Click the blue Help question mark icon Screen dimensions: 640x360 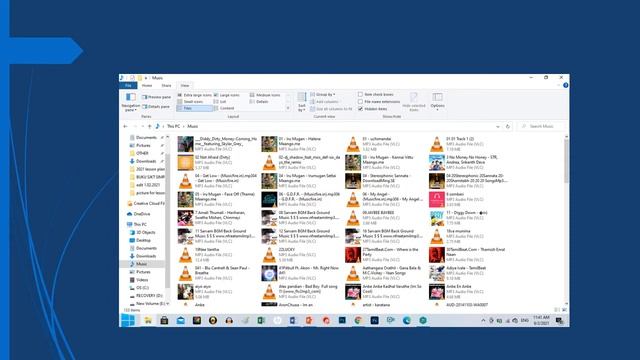tap(565, 85)
